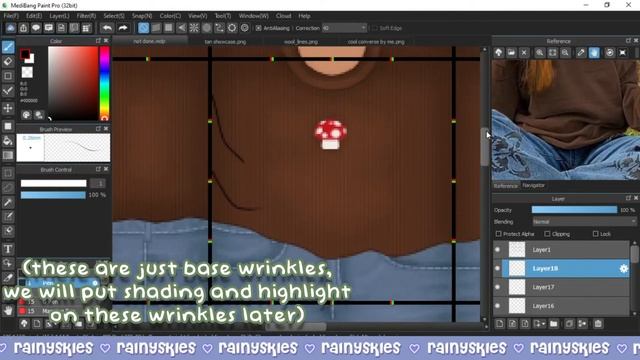Open the Snap menu
This screenshot has width=640, height=360.
point(142,16)
